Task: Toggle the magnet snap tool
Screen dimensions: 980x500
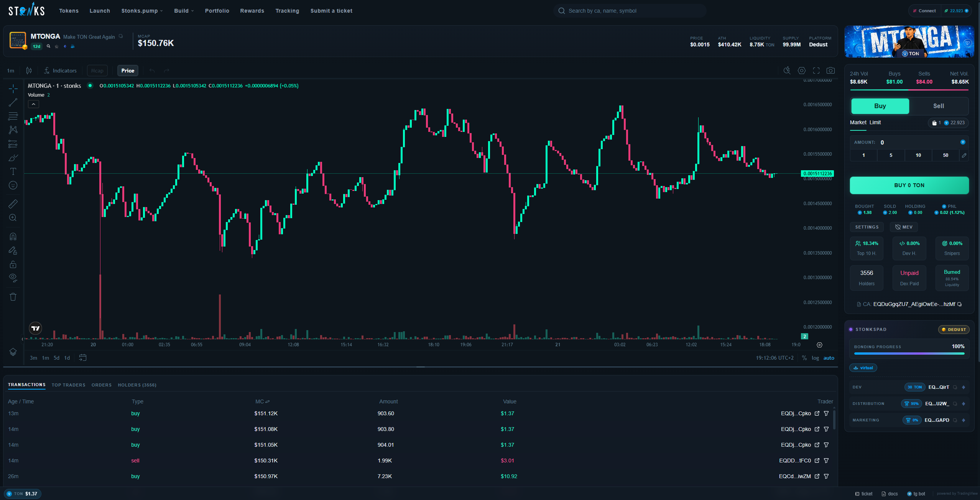Action: pos(13,236)
